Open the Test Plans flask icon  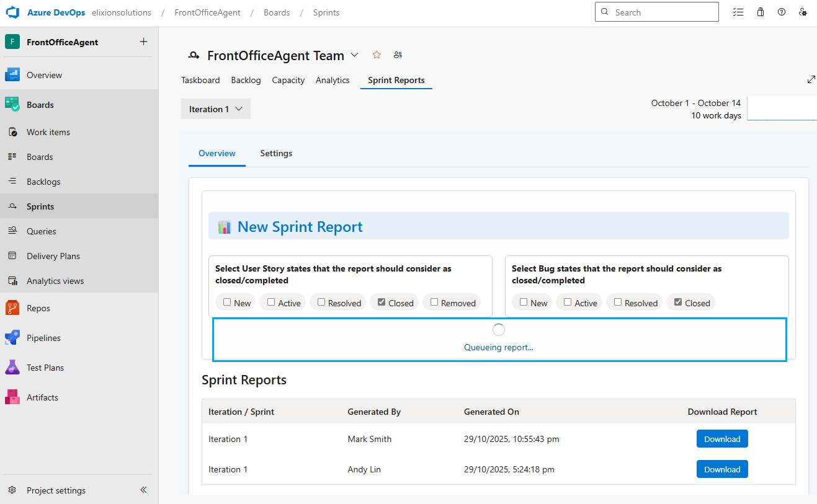(x=12, y=368)
